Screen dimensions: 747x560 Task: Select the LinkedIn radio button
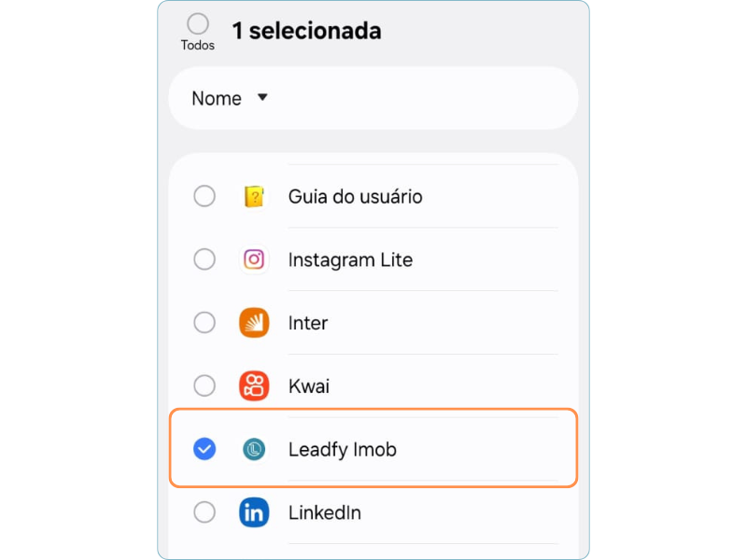[x=204, y=512]
